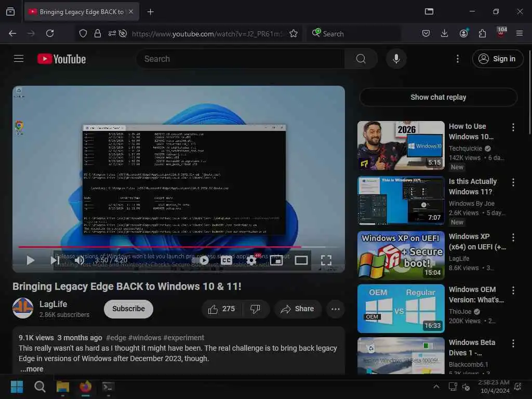
Task: Open Windows OEM Version video thumbnail
Action: (x=401, y=309)
